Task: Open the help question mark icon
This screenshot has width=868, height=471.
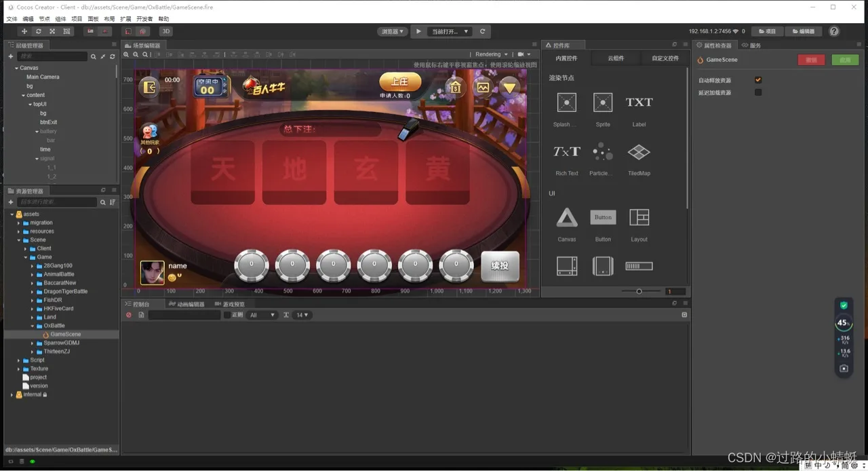Action: pyautogui.click(x=834, y=31)
